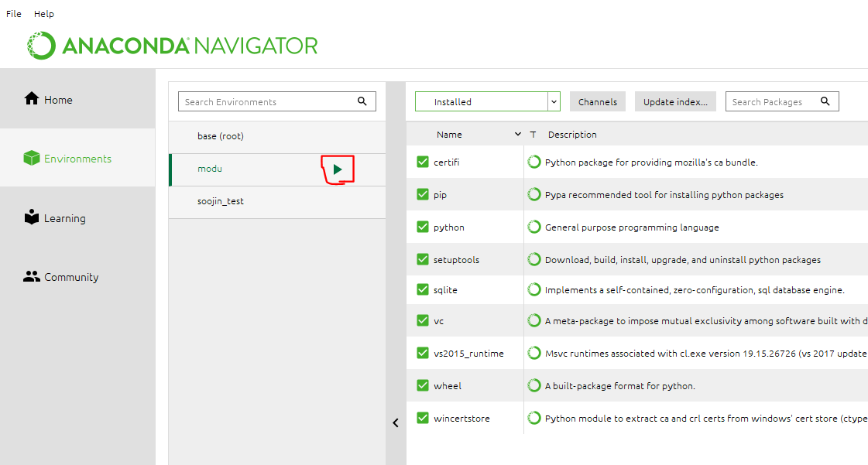Click the vs2015_runtime package type icon

pos(533,353)
